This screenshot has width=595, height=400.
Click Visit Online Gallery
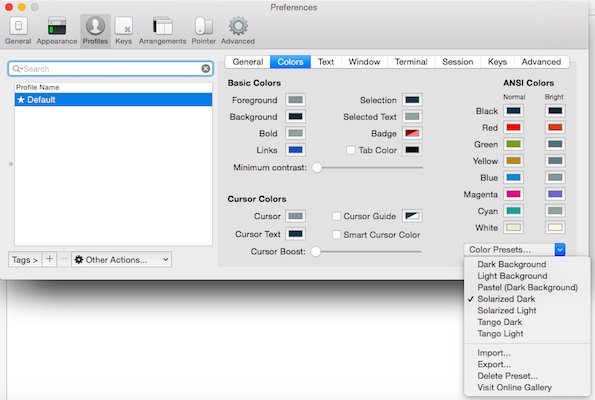coord(514,387)
